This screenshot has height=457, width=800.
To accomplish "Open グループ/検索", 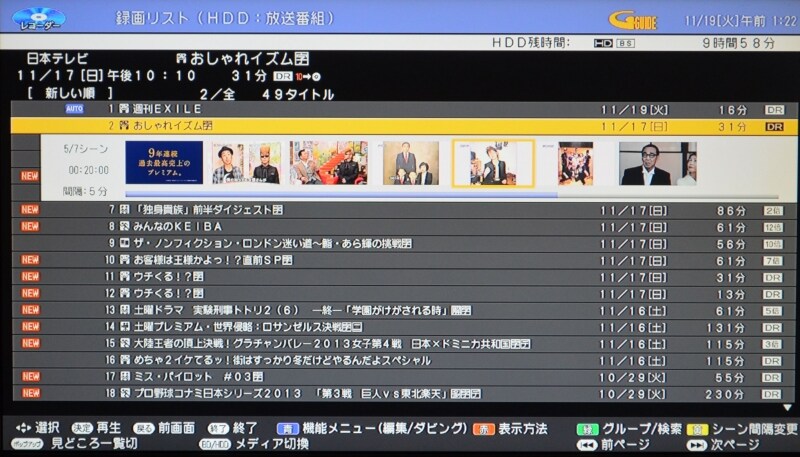I will coord(642,428).
